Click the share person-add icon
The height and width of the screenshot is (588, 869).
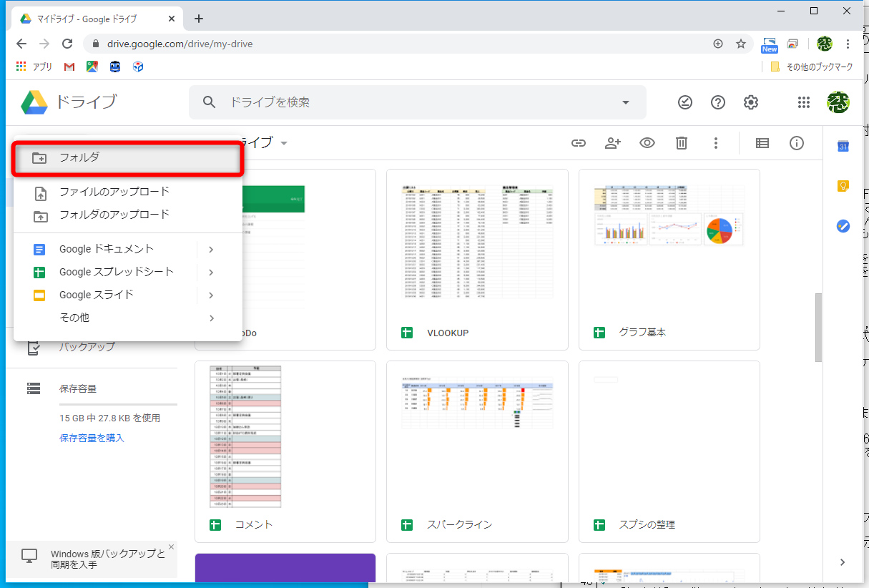tap(613, 143)
